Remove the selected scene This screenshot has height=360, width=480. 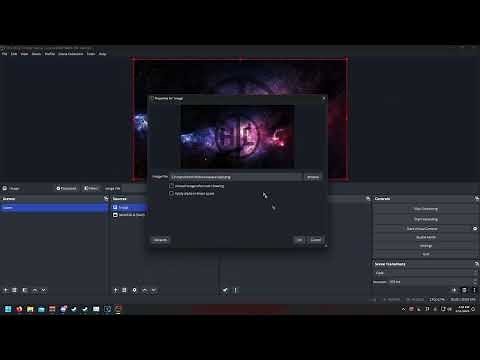pyautogui.click(x=14, y=290)
